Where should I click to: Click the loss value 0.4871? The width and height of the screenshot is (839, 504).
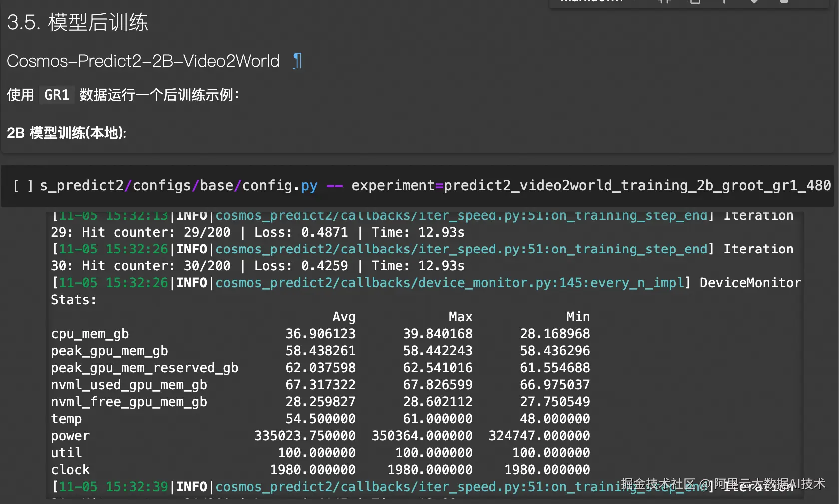324,233
